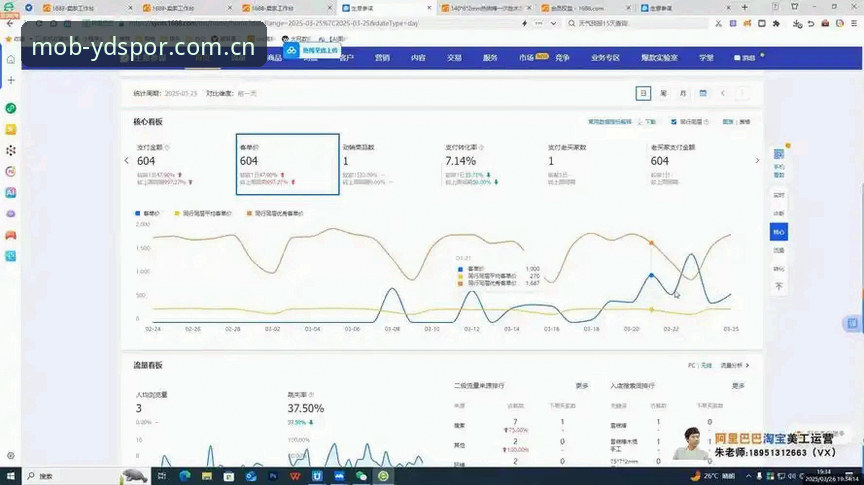Image resolution: width=864 pixels, height=485 pixels.
Task: Open the floating feedback panel icon at right edge
Action: [852, 323]
